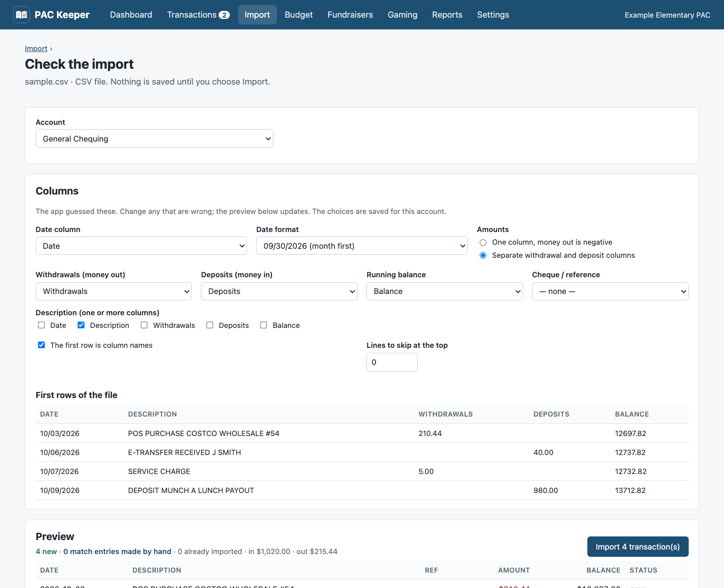Check the Date description checkbox

[x=42, y=325]
